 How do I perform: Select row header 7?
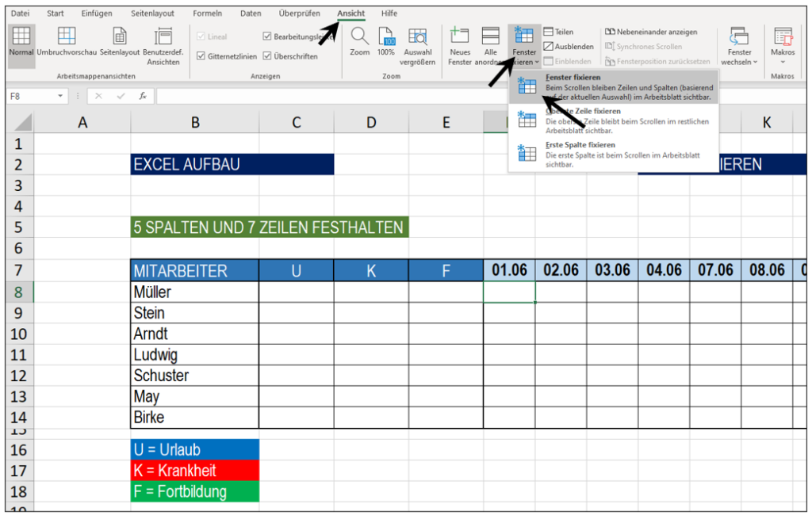tap(19, 270)
